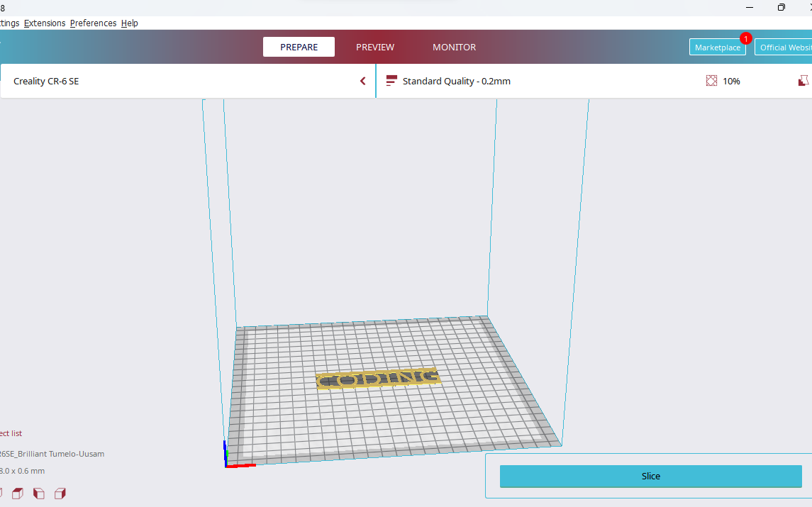
Task: Select the CR6SE_Brilliant Tumelo-Uusam model
Action: click(x=52, y=453)
